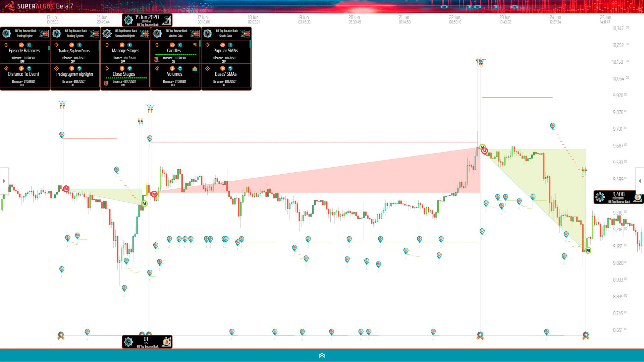Click the dollar coin icon on the 9,408 price box

pyautogui.click(x=638, y=197)
